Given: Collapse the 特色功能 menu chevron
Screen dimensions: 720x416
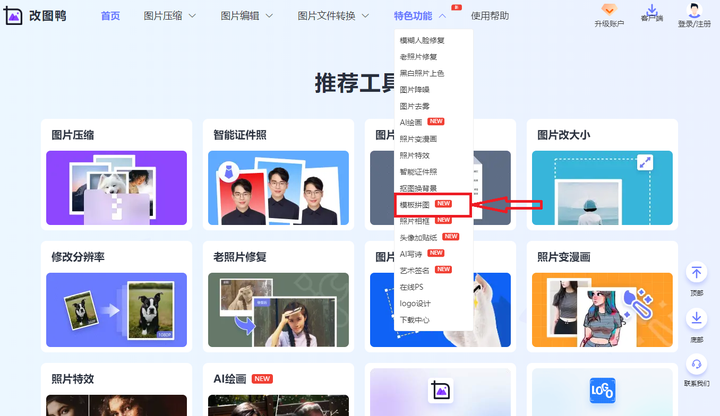Looking at the screenshot, I should 442,16.
